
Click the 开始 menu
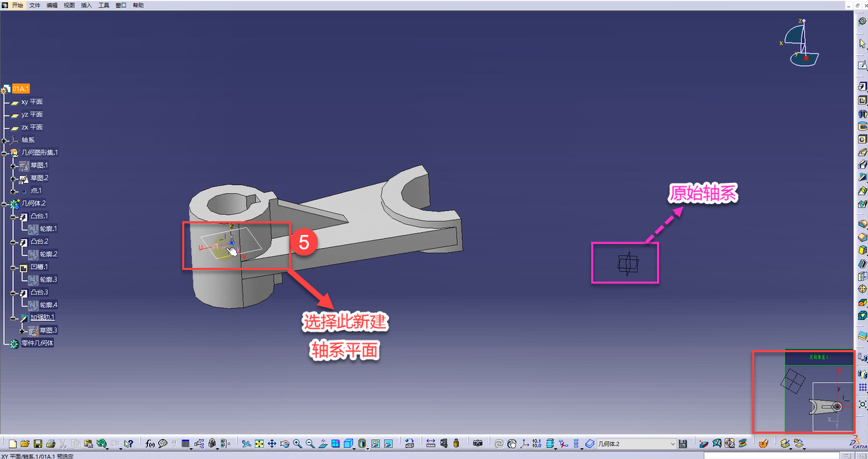pos(17,5)
